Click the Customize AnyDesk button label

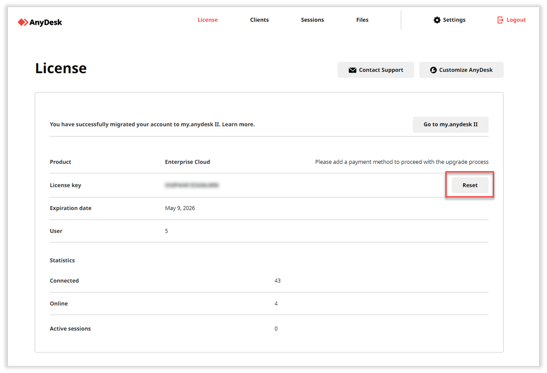tap(466, 70)
